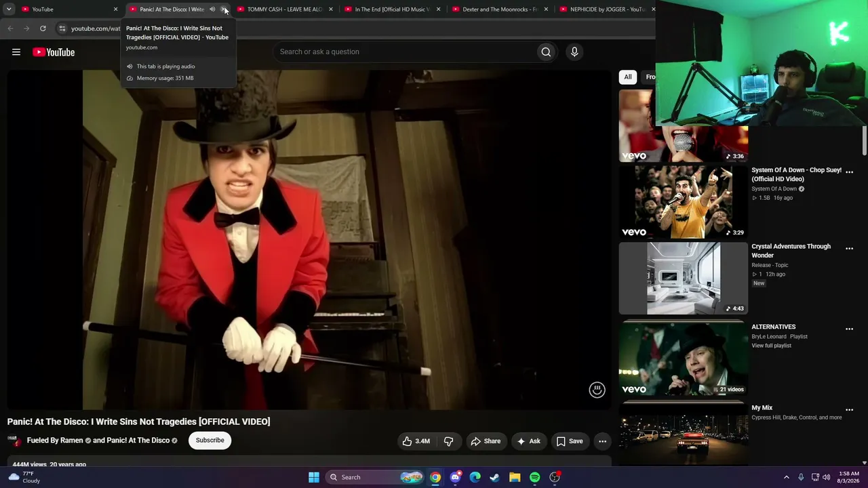Viewport: 868px width, 488px height.
Task: Open the Windows Start menu
Action: click(314, 477)
